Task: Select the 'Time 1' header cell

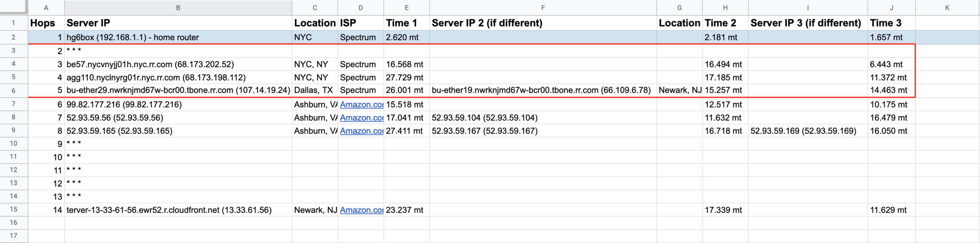Action: [x=407, y=23]
